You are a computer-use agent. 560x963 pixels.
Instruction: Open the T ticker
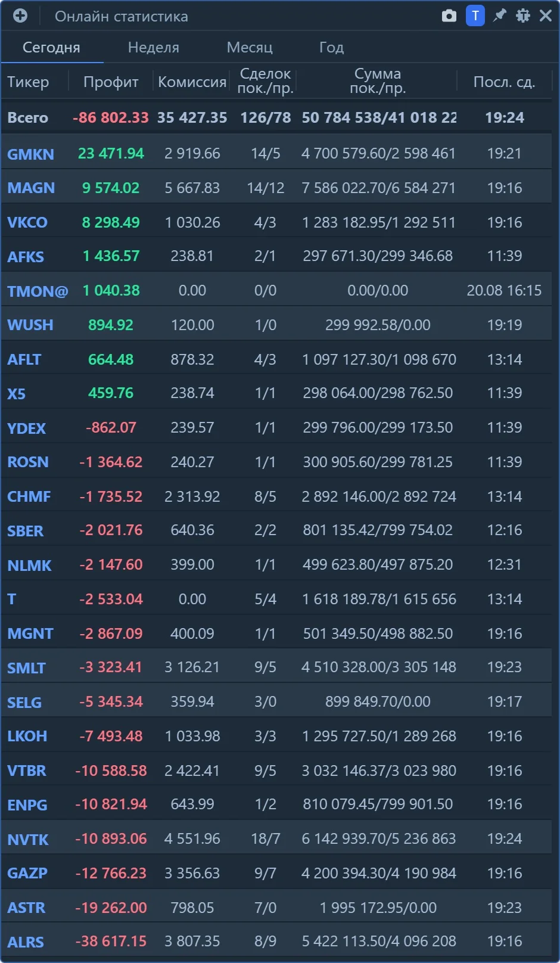(x=11, y=599)
